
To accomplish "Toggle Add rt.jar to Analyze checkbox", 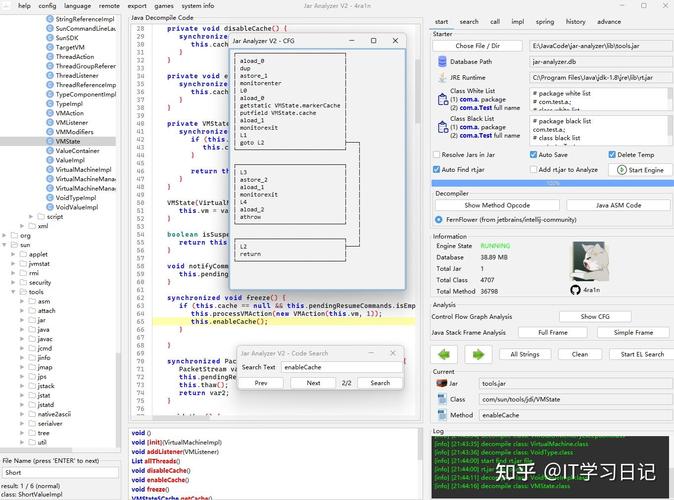I will (533, 169).
